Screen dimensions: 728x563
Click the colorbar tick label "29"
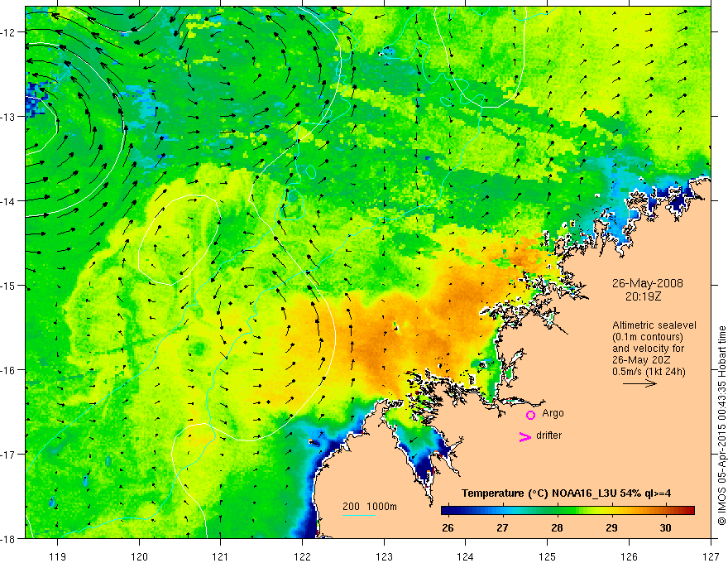coord(611,527)
